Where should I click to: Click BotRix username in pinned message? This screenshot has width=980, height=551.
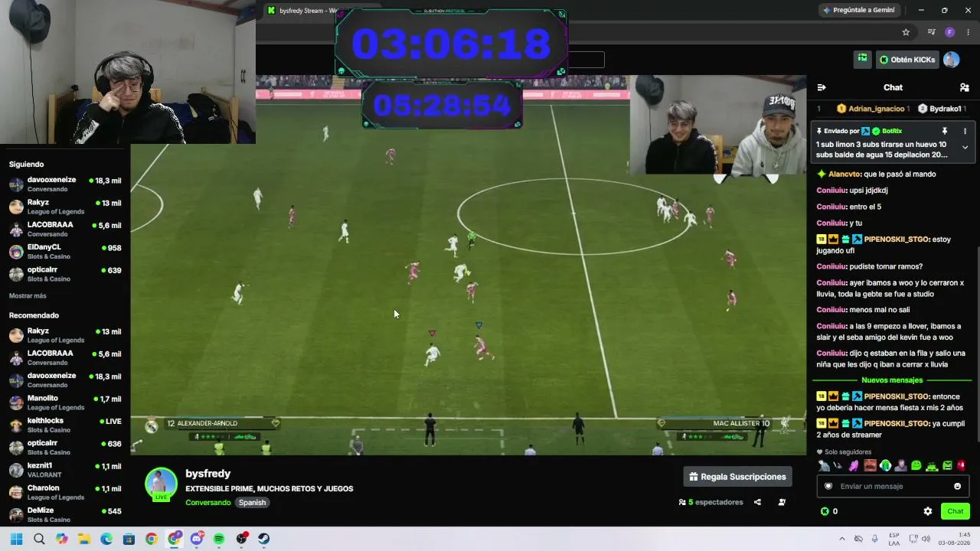coord(892,131)
